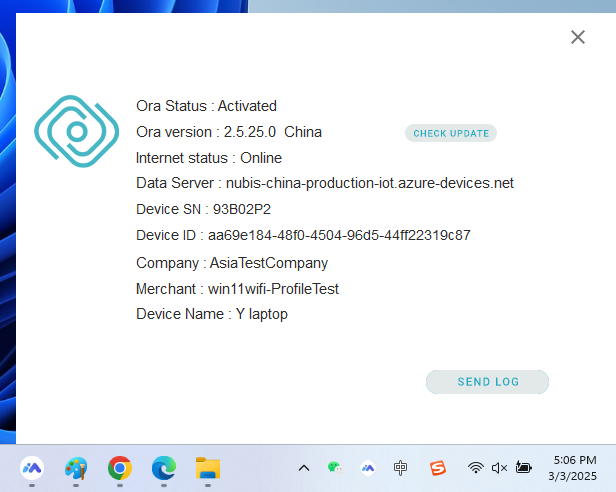The width and height of the screenshot is (616, 492).
Task: Close the Ora info window
Action: click(578, 37)
